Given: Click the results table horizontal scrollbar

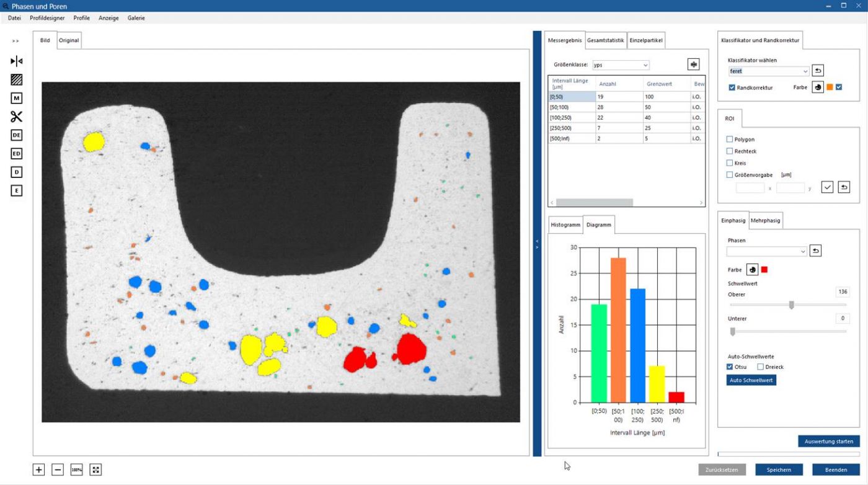Looking at the screenshot, I should point(595,203).
